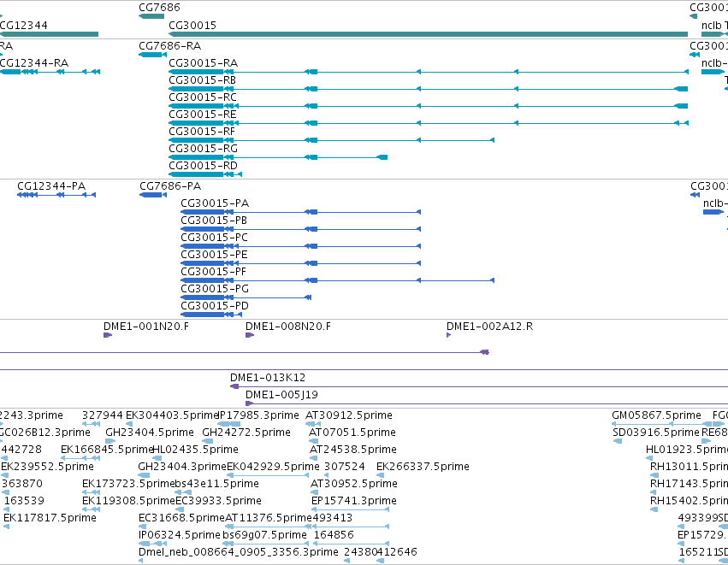
Task: Click EST IP06324.5prime
Action: (179, 536)
